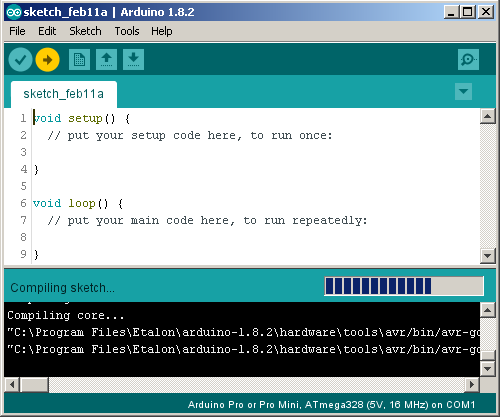Viewport: 500px width, 417px height.
Task: Create a new sketch with New icon
Action: [79, 60]
